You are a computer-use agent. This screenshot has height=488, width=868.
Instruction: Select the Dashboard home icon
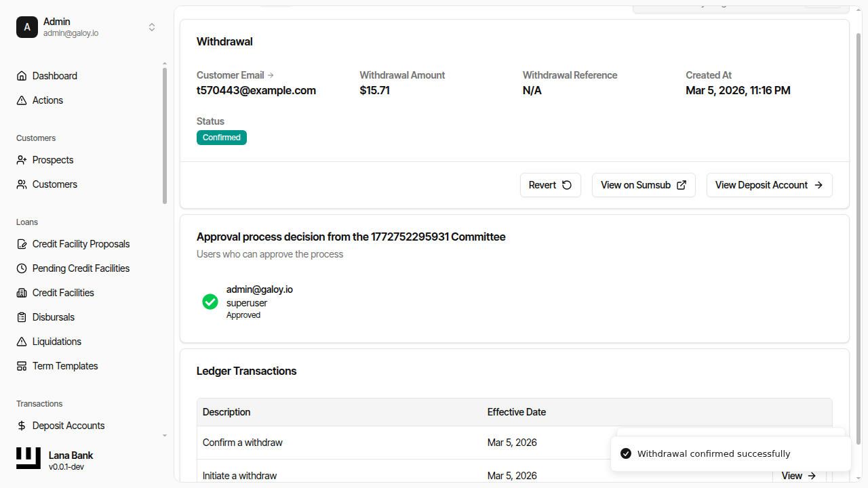point(21,75)
